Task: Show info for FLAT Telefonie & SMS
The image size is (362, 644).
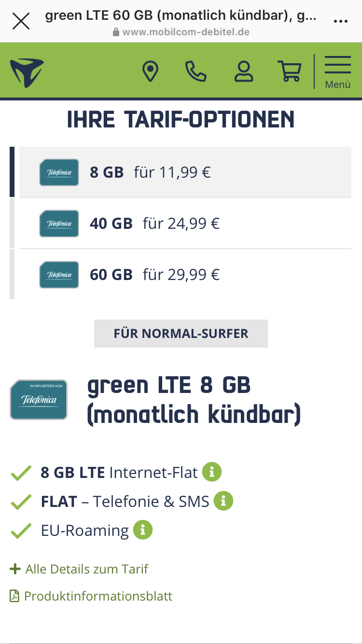Action: coord(223,501)
